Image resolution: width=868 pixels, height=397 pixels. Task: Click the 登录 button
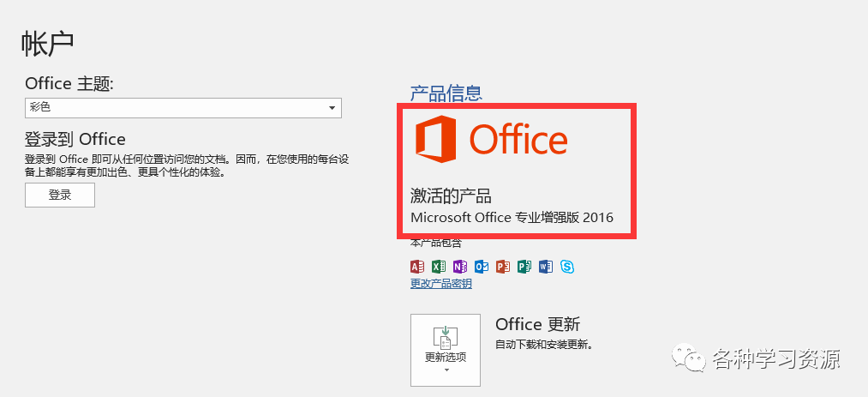(x=60, y=195)
